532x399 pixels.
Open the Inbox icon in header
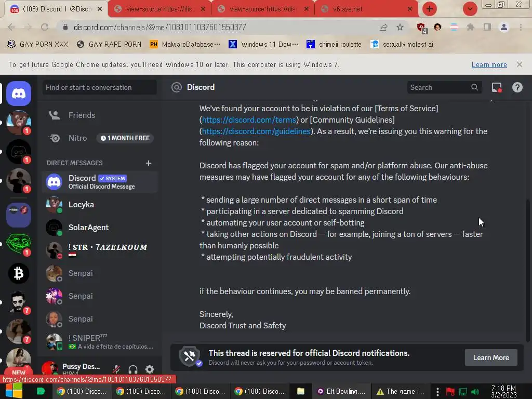(x=497, y=87)
